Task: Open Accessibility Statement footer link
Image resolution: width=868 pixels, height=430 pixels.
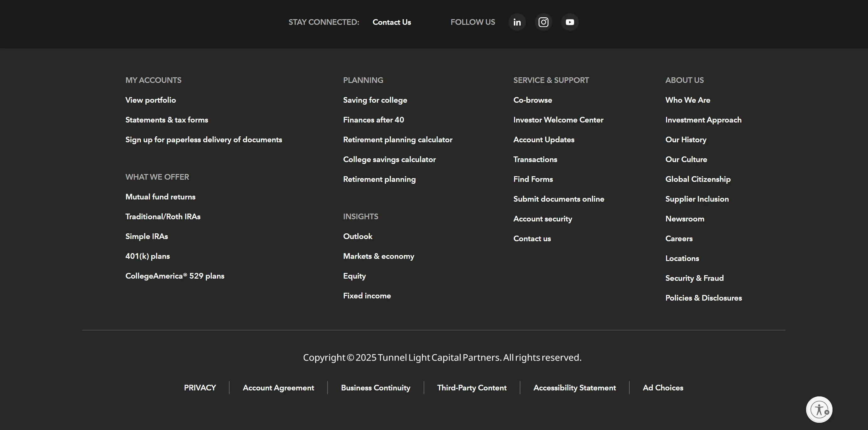Action: 574,388
